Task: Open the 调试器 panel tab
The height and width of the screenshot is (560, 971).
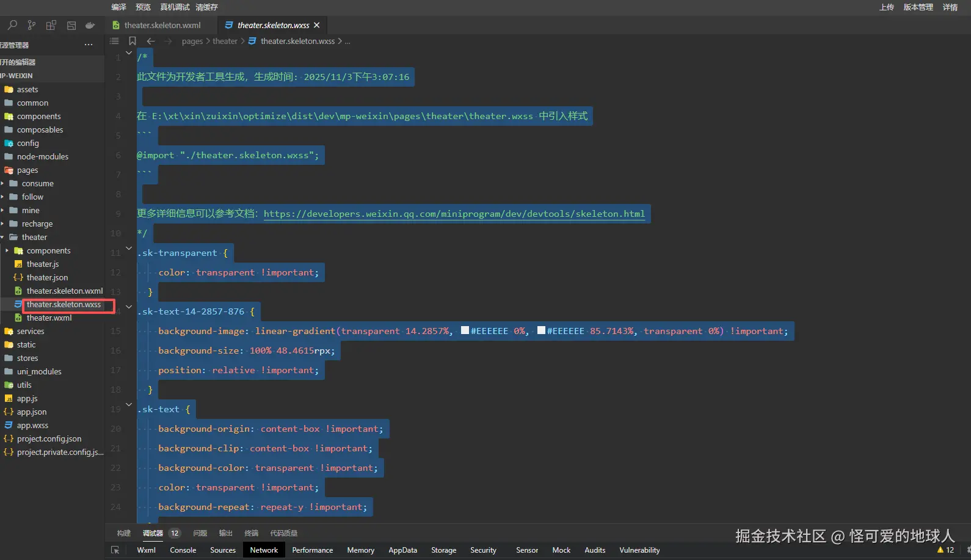Action: pyautogui.click(x=153, y=533)
